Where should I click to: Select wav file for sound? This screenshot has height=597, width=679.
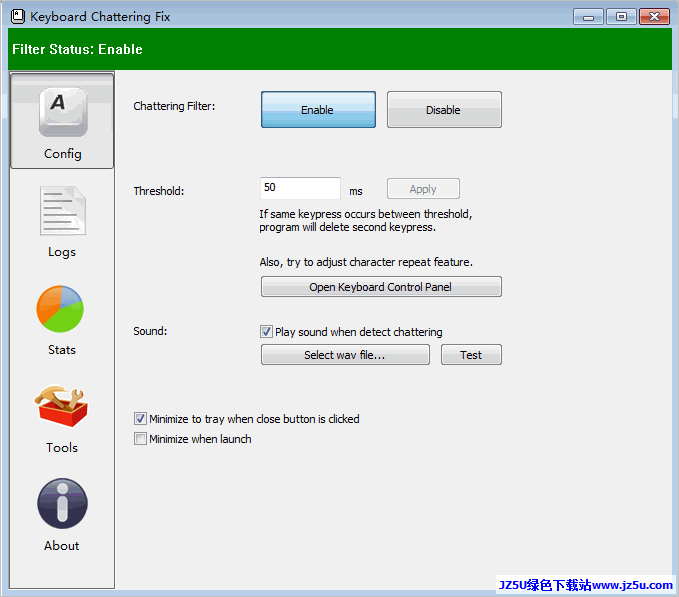tap(345, 355)
